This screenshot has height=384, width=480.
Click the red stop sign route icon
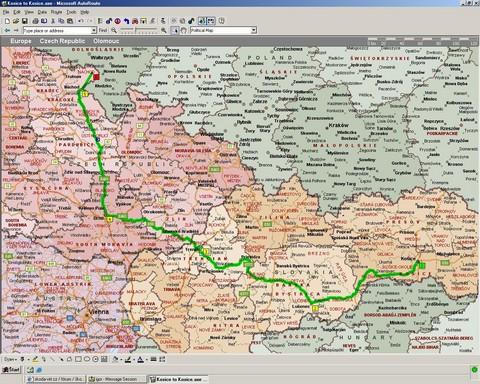pyautogui.click(x=117, y=21)
